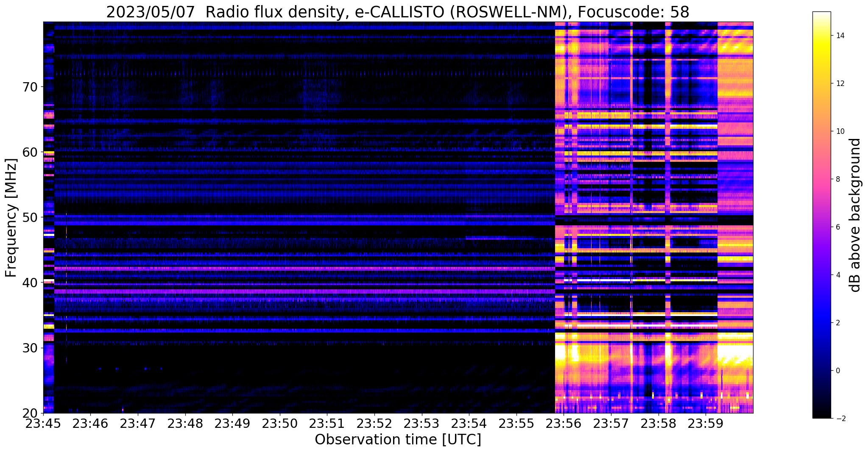Click the 'dB above background' colorbar label
Image resolution: width=868 pixels, height=452 pixels.
(855, 215)
